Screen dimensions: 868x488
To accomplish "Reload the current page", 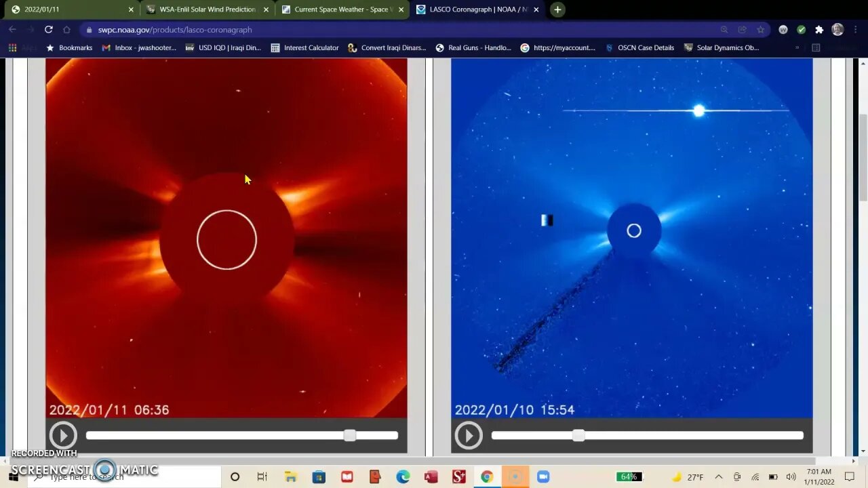I will point(48,30).
